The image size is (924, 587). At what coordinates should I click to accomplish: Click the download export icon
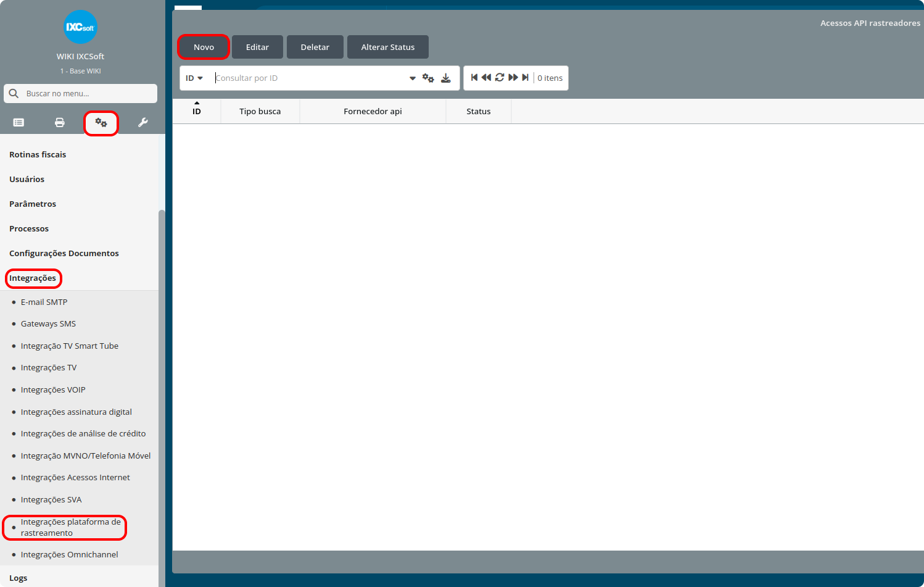pos(446,78)
